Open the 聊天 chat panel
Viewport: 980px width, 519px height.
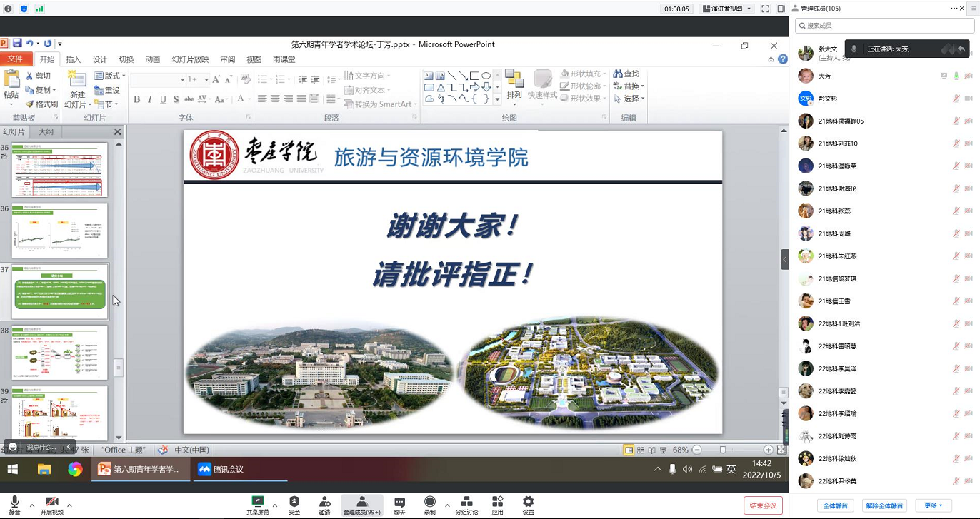point(399,505)
